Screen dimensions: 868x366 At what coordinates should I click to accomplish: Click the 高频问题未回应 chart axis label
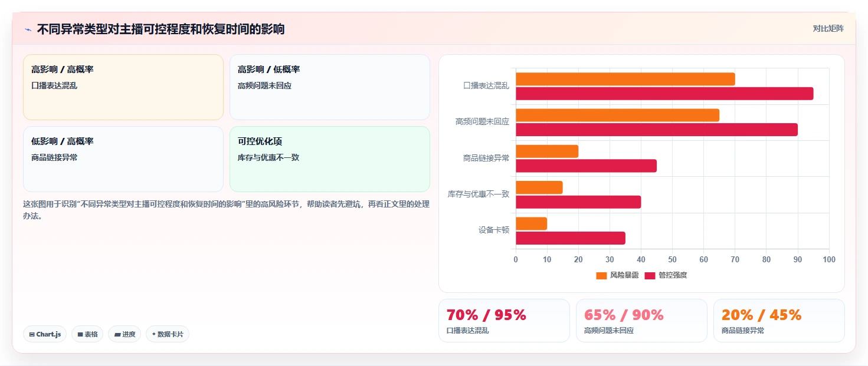pyautogui.click(x=483, y=121)
